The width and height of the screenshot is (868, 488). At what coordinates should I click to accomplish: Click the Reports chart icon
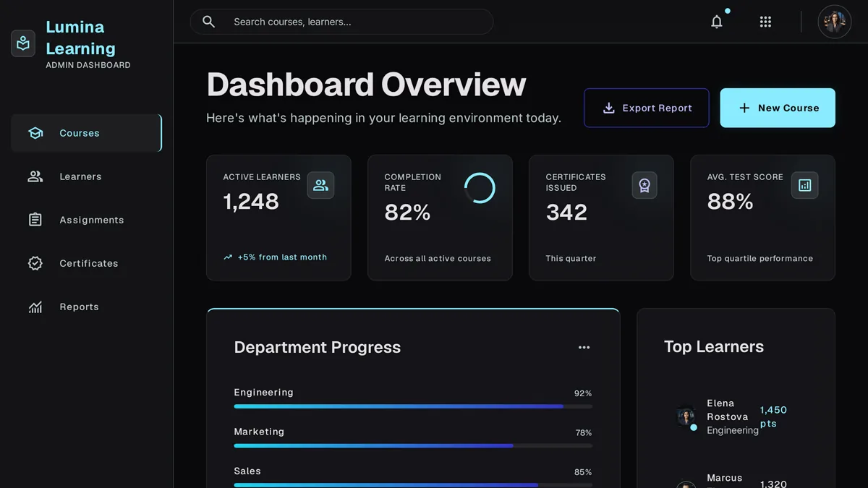(35, 307)
